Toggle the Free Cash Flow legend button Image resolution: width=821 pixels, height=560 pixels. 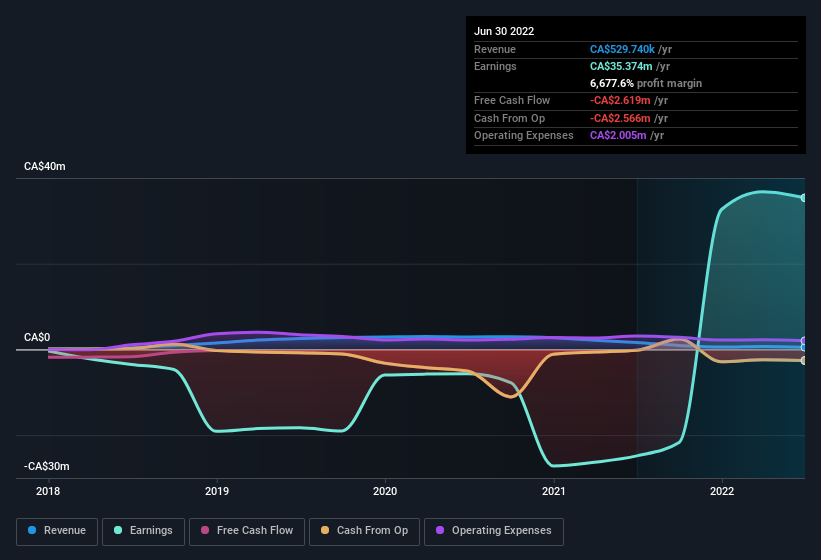tap(247, 531)
